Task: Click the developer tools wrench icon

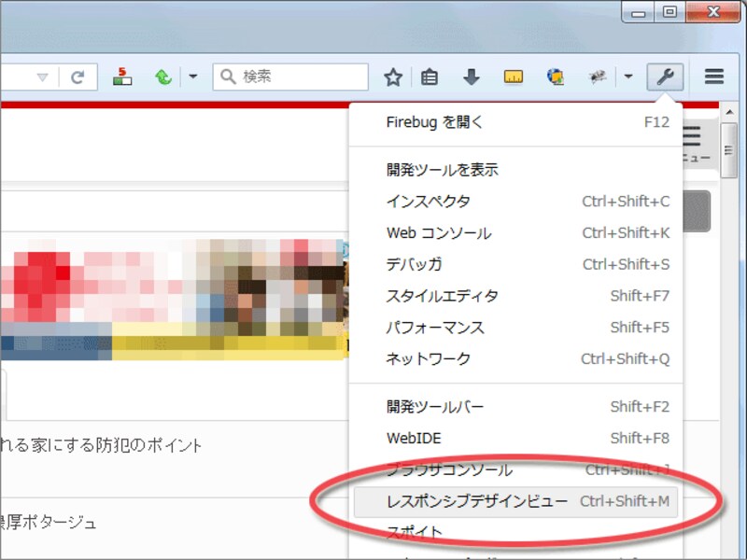Action: tap(665, 77)
